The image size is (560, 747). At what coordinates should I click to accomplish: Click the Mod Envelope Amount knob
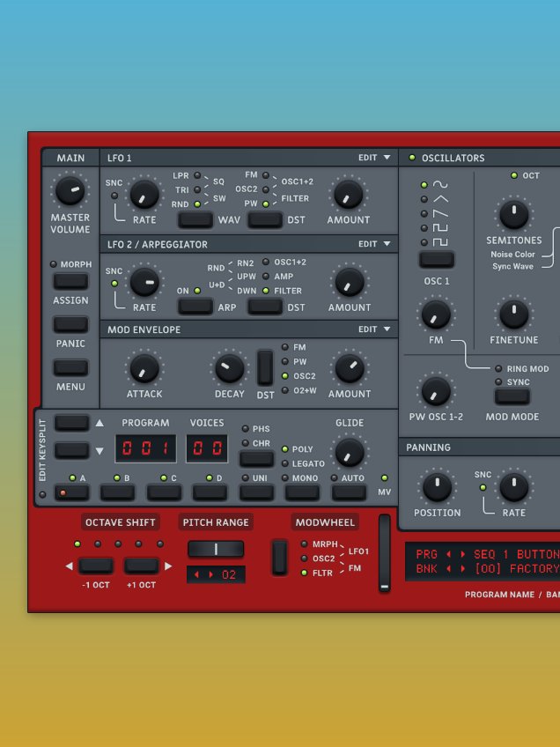point(349,369)
